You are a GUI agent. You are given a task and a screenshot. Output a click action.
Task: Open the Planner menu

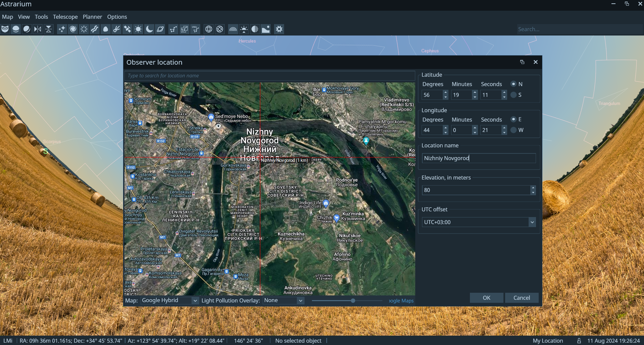(x=92, y=17)
